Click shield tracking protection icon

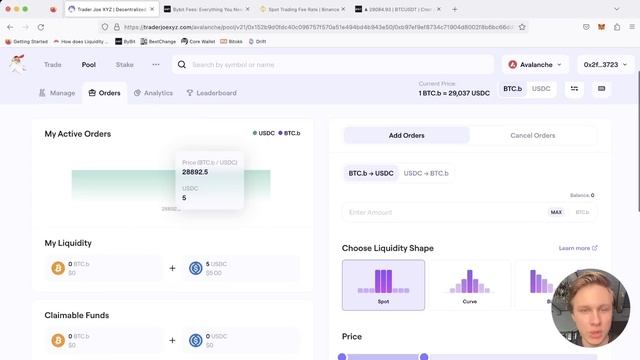coord(105,27)
